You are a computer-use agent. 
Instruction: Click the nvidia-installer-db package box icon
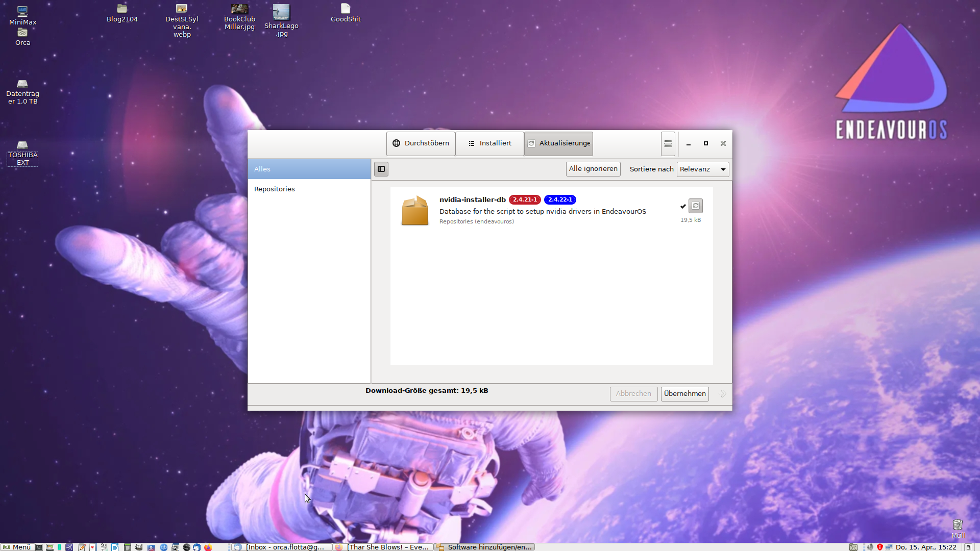(x=414, y=210)
